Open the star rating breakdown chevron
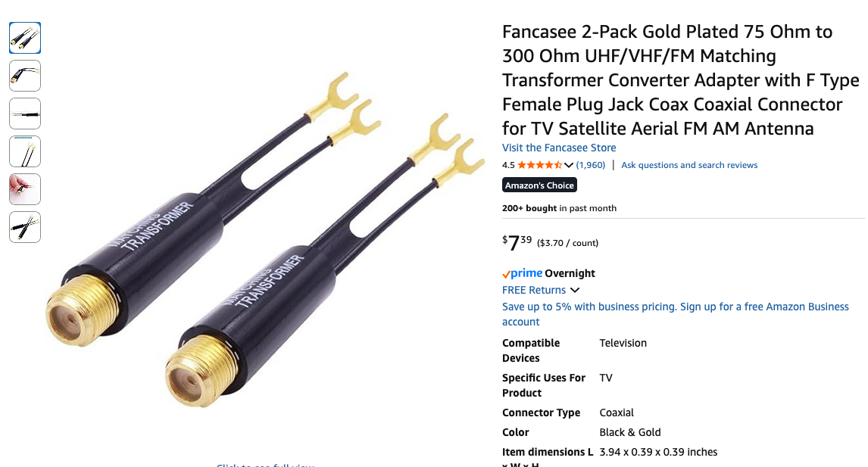The image size is (868, 467). [569, 165]
